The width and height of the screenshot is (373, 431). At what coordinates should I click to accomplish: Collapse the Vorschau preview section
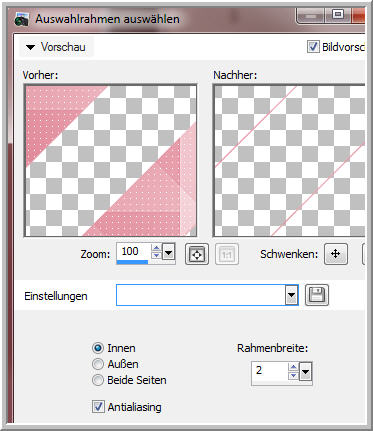(x=31, y=47)
